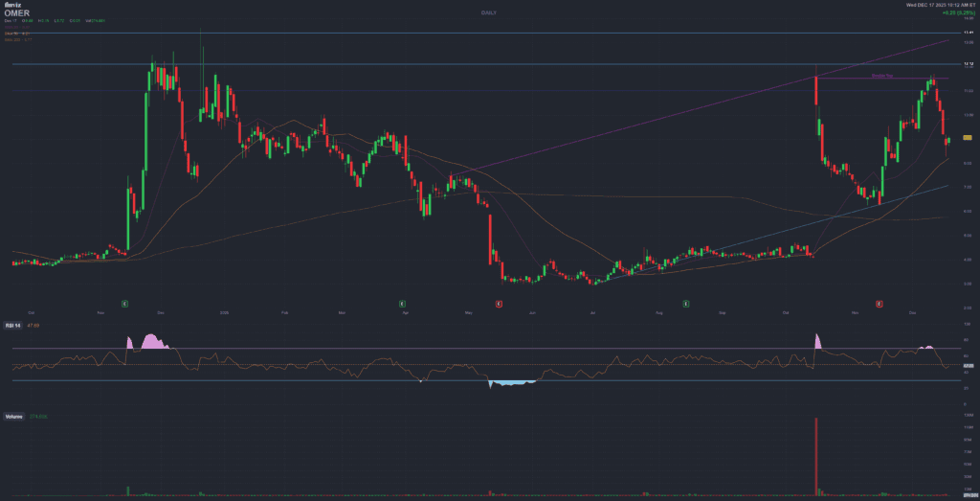Click the red earnings marker near May
Image resolution: width=980 pixels, height=501 pixels.
499,303
